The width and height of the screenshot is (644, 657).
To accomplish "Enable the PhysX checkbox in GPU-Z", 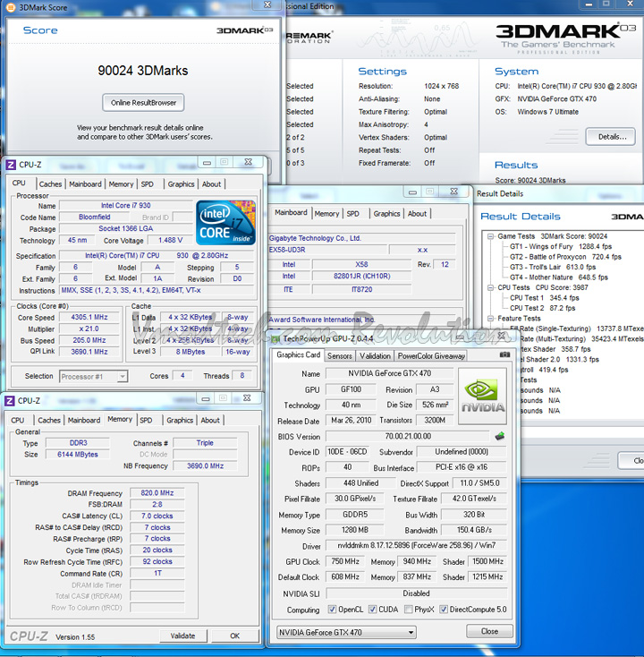I will pos(408,610).
